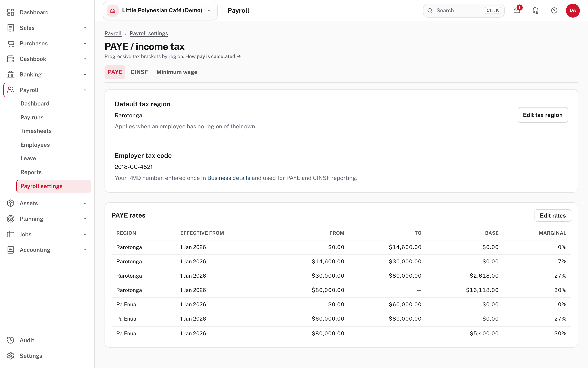This screenshot has height=368, width=588.
Task: Go to Payroll breadcrumb link
Action: (x=113, y=33)
